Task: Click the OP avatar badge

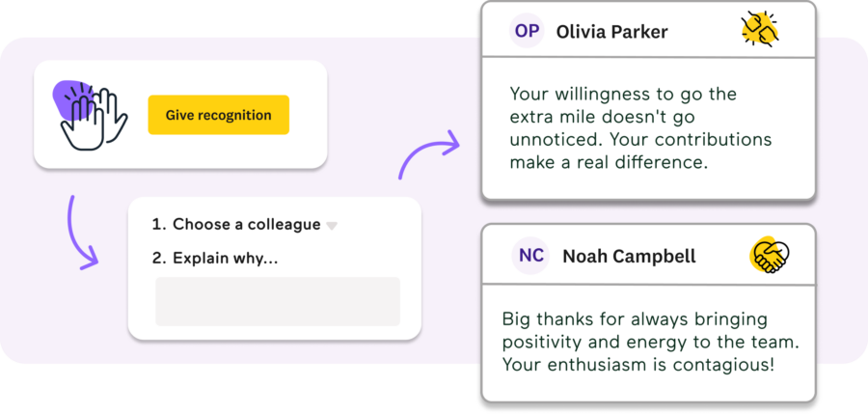Action: [x=527, y=31]
